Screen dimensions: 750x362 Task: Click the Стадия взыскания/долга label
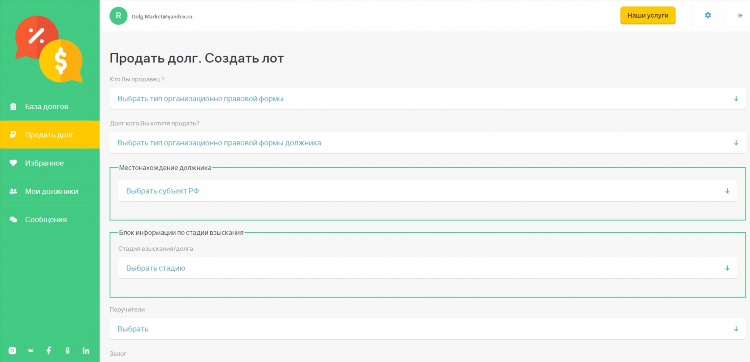tap(155, 249)
